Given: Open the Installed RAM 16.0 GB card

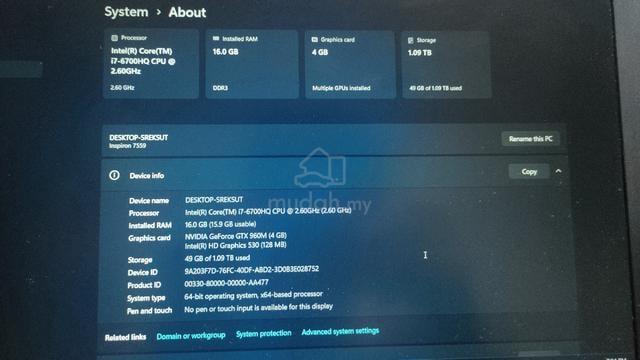Looking at the screenshot, I should click(252, 64).
